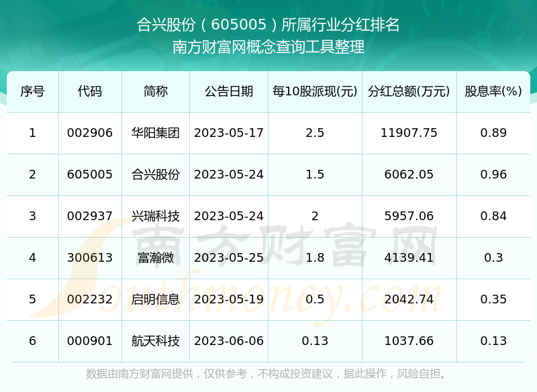The height and width of the screenshot is (392, 537).
Task: Click the 0.13 per-10-share value for 航天科技
Action: click(315, 341)
